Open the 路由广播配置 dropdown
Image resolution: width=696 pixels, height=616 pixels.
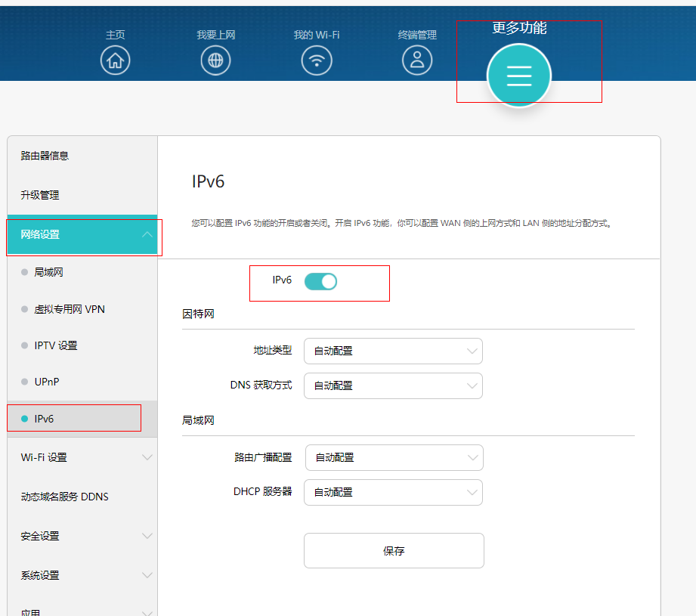coord(393,457)
